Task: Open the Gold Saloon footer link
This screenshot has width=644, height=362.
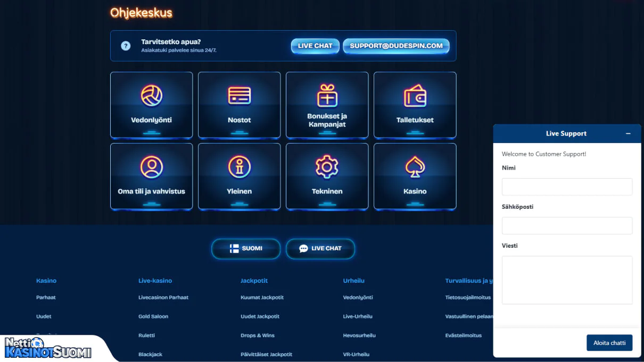Action: pos(153,317)
